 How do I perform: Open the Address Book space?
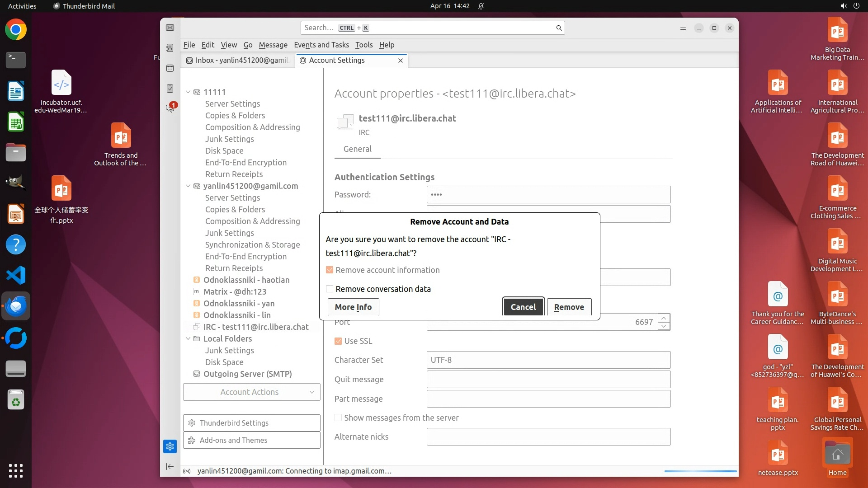170,48
